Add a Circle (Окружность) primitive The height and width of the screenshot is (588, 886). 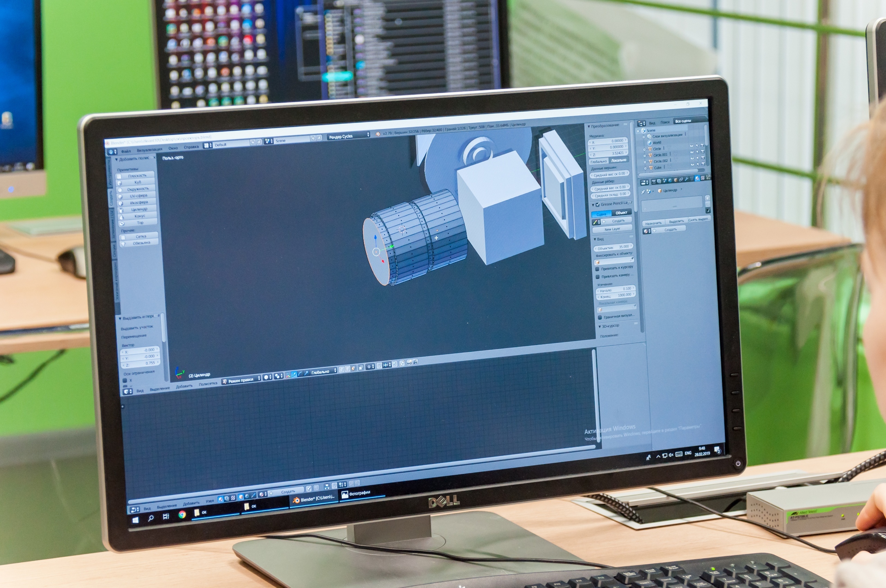[137, 189]
